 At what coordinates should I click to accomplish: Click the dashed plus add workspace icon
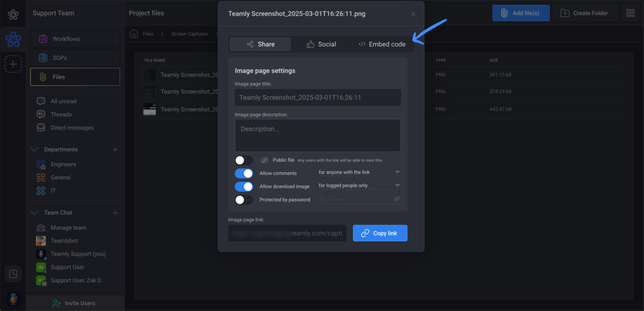13,64
